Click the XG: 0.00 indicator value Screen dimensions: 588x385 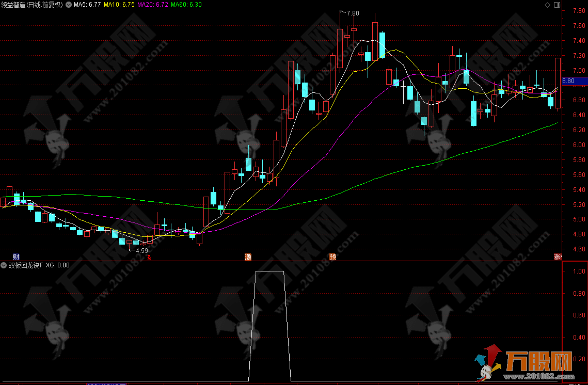[57, 265]
